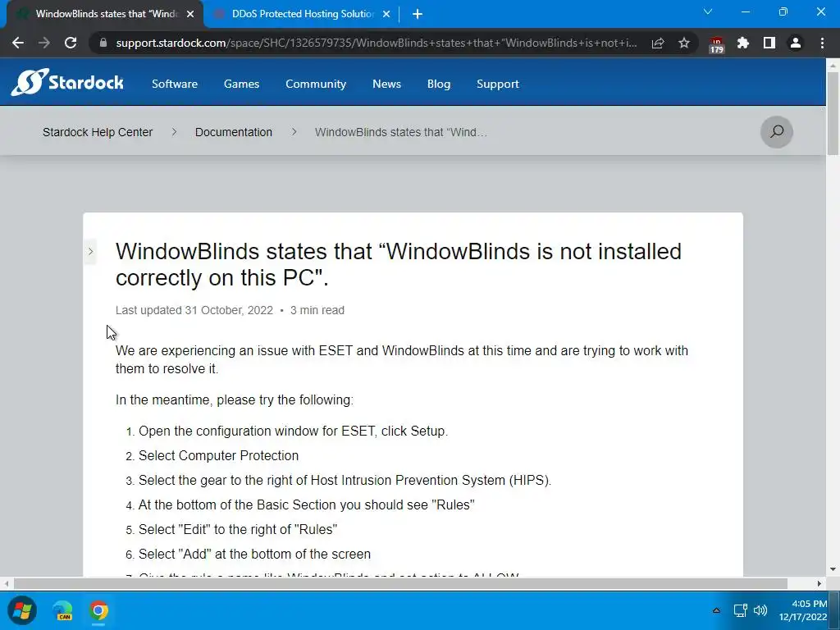Open the extension showing 179 badge

tap(716, 44)
